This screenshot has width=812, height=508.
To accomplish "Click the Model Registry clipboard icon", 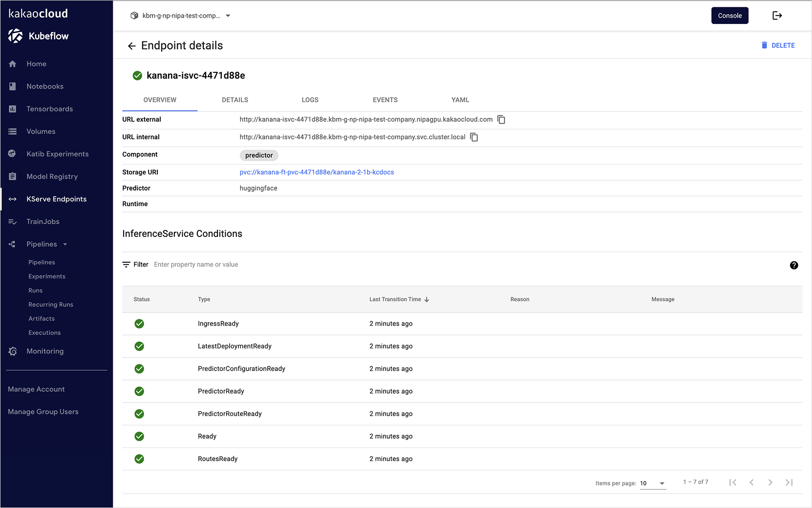I will pyautogui.click(x=13, y=176).
